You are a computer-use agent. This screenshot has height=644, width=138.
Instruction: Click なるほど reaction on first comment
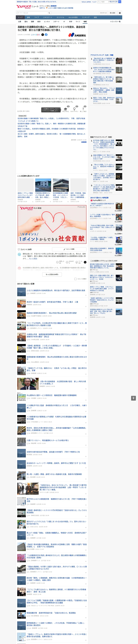tap(70, 262)
